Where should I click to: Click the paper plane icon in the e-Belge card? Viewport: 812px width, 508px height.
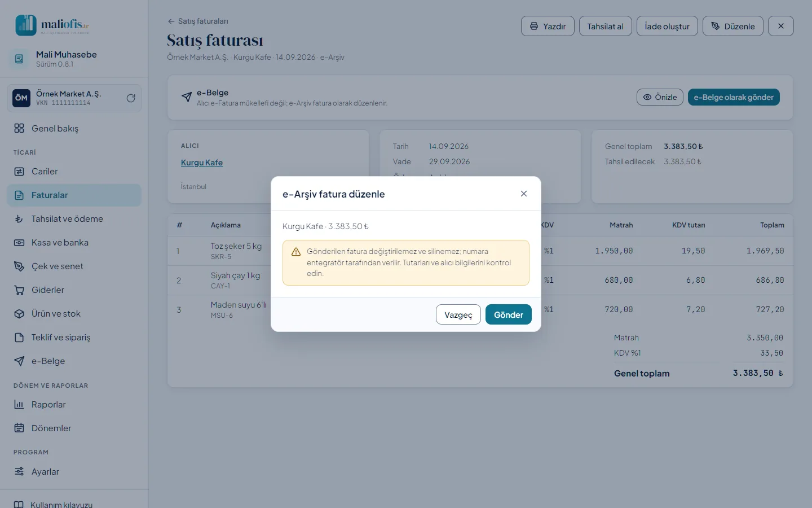pyautogui.click(x=187, y=97)
